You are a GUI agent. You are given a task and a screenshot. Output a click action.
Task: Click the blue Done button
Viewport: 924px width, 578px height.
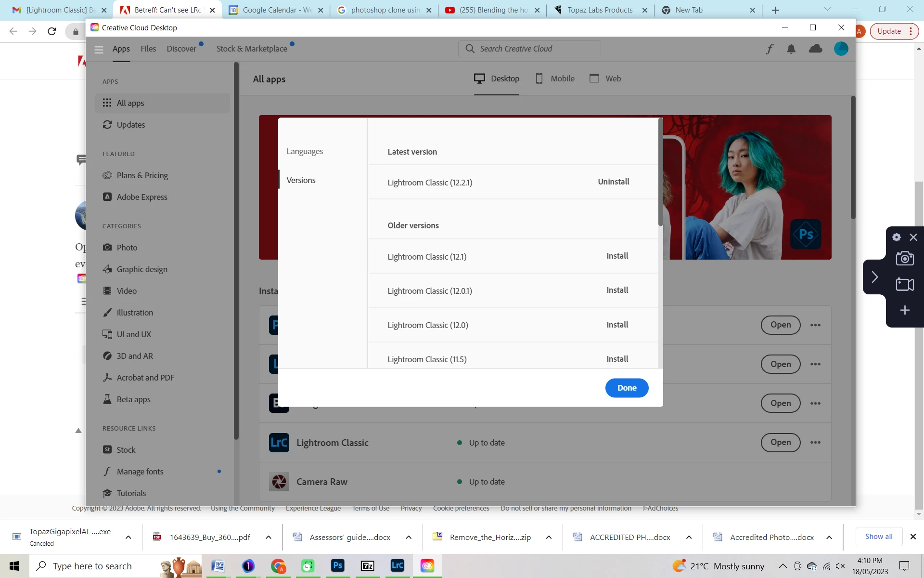click(627, 388)
